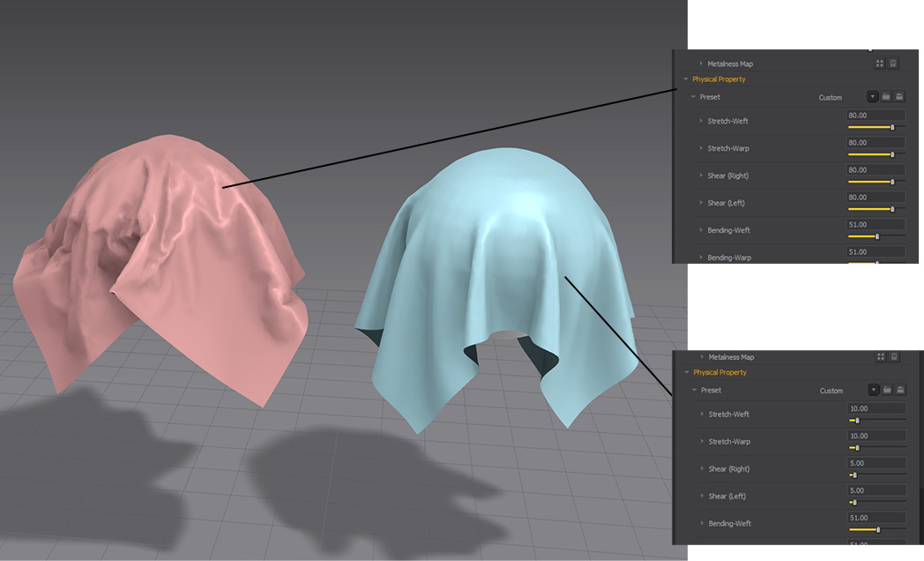This screenshot has width=924, height=561.
Task: Expand the Stretch-Weft row valued 80.00
Action: click(x=702, y=121)
